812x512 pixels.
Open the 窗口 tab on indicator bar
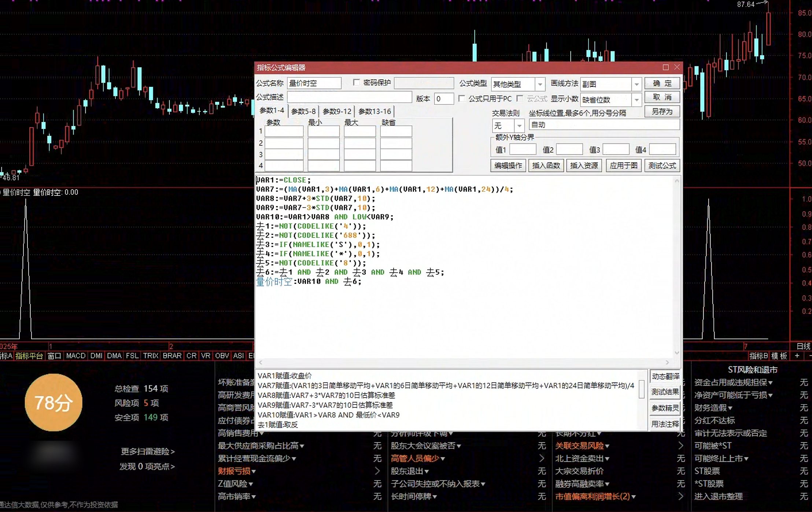(54, 356)
